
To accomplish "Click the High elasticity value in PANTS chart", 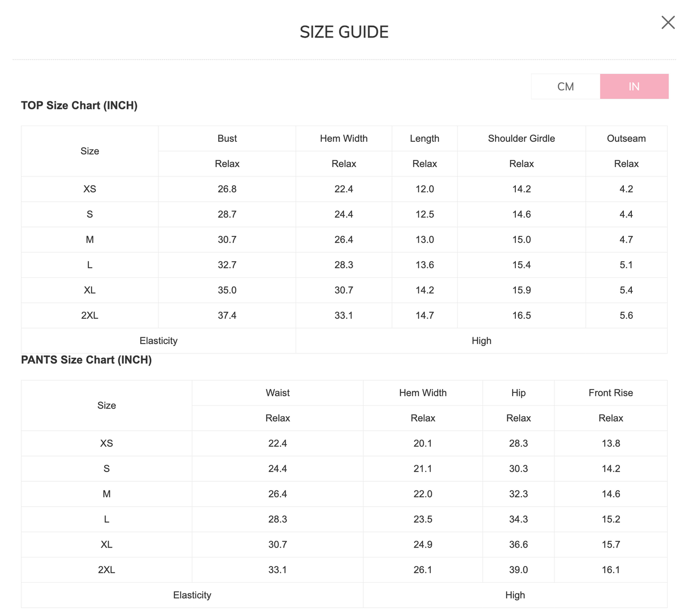I will pyautogui.click(x=515, y=595).
